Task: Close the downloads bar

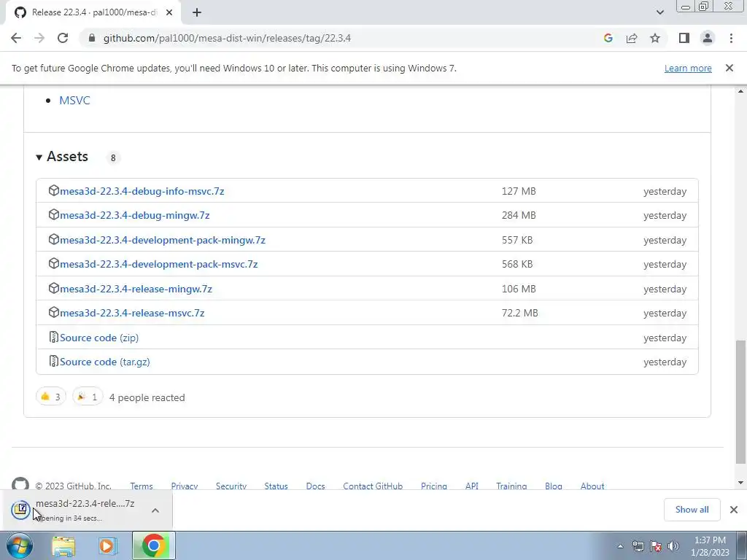Action: (734, 510)
